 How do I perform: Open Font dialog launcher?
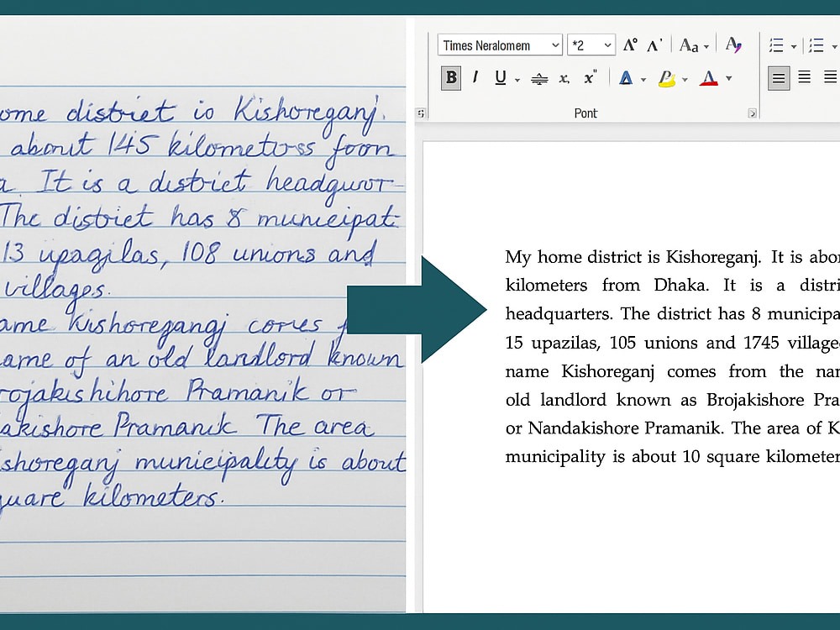[x=752, y=113]
